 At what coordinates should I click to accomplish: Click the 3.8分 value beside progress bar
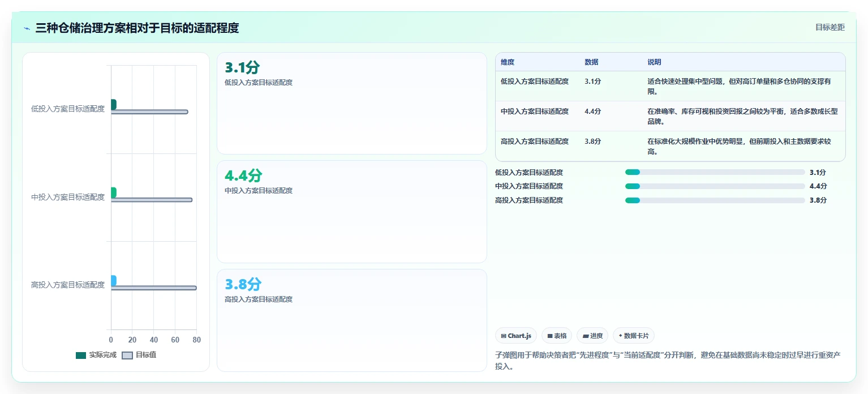(x=818, y=200)
